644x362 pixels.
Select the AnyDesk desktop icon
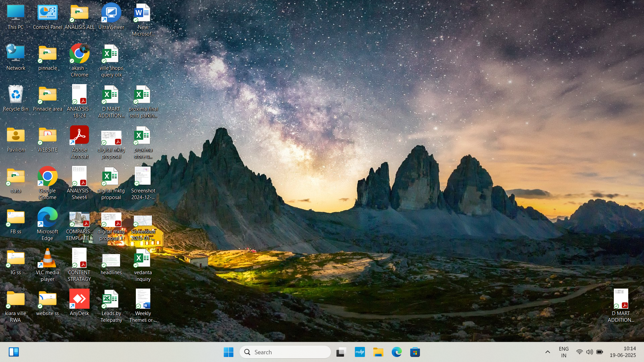79,299
